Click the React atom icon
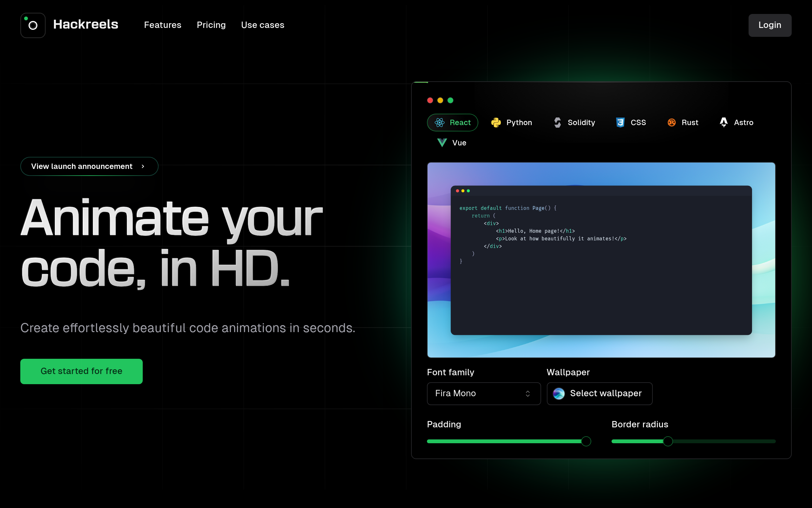 440,123
